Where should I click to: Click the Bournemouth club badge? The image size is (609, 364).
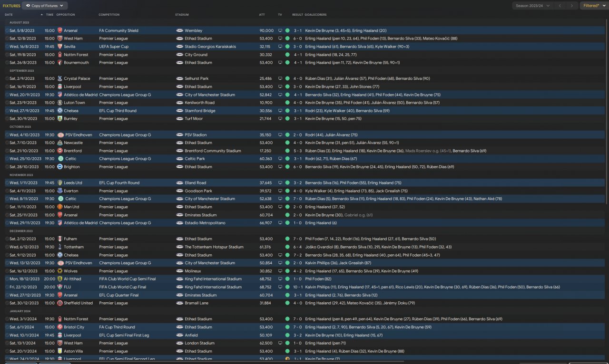(60, 63)
